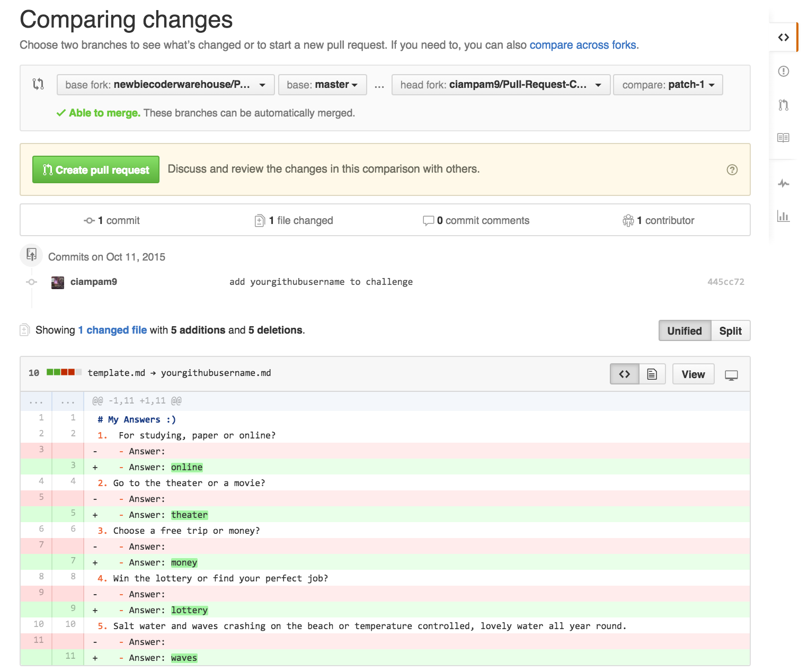Expand the base fork dropdown
Screen dimensions: 808x672
pos(165,85)
